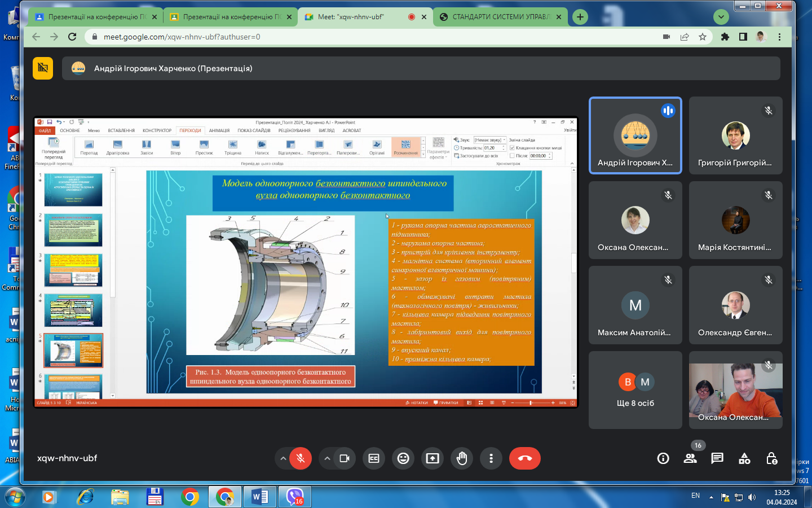Screen dimensions: 812x508
Task: Open meeting details info icon
Action: [x=663, y=458]
